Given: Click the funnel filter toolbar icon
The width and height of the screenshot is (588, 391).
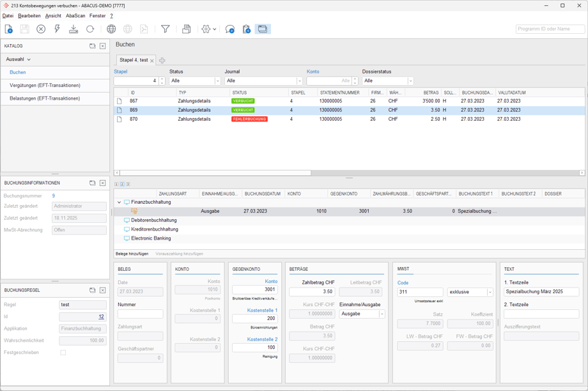Looking at the screenshot, I should point(165,29).
